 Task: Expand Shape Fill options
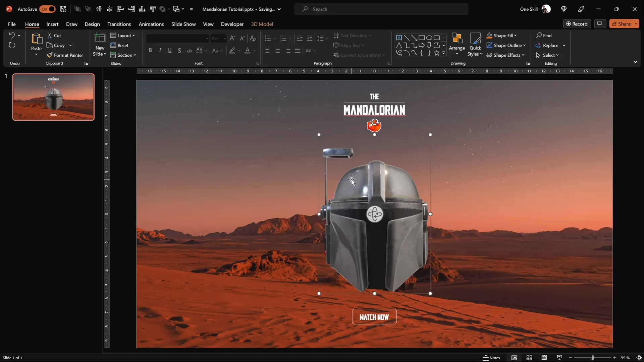coord(515,36)
